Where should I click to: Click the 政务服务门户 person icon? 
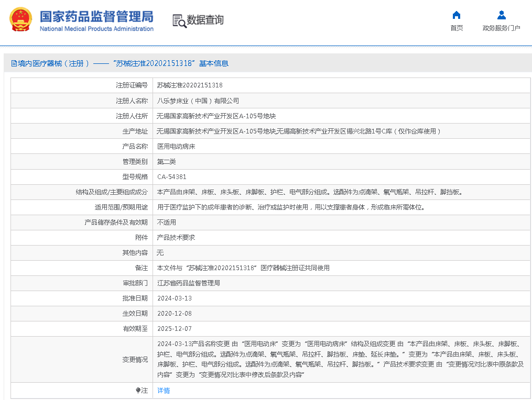(501, 15)
